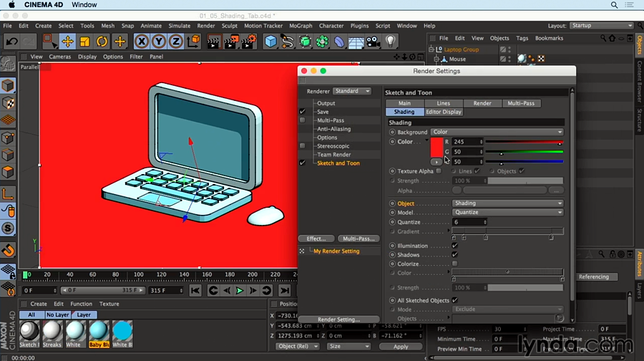Switch to the Editor Display tab
This screenshot has height=361, width=644.
click(x=444, y=112)
